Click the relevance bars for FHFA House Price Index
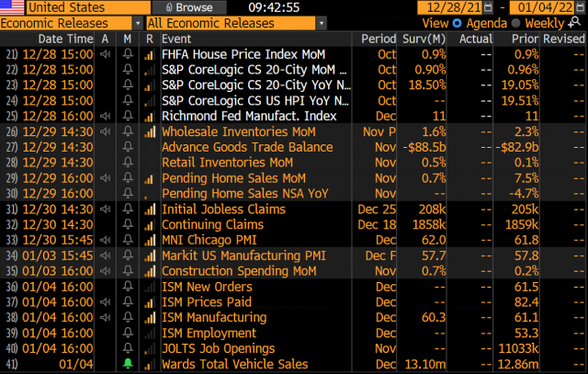Image resolution: width=588 pixels, height=374 pixels. 150,55
